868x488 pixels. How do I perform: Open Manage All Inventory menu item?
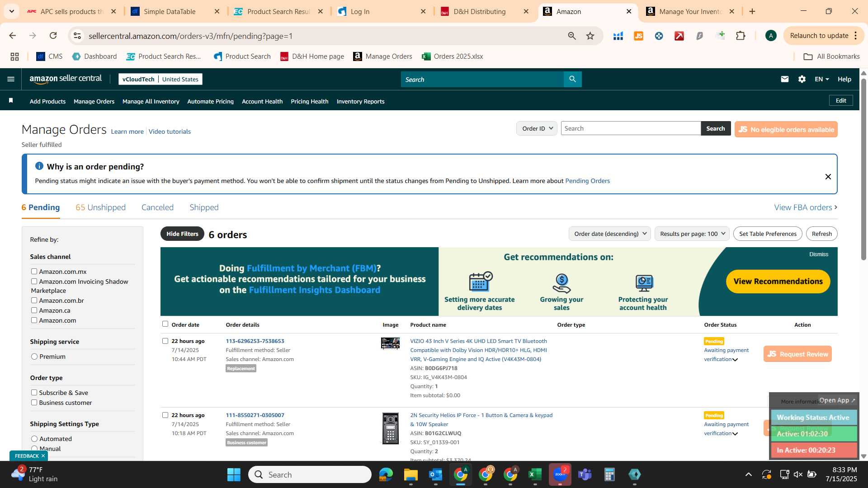(x=151, y=101)
